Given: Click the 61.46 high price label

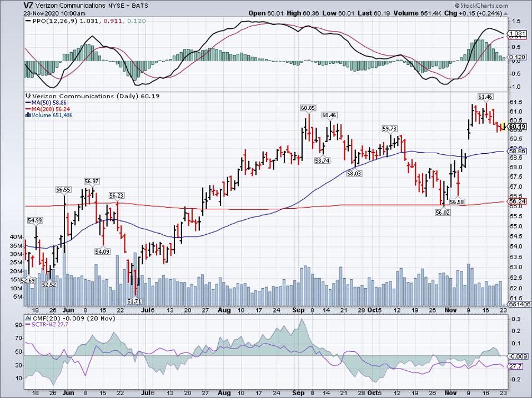Looking at the screenshot, I should click(485, 97).
